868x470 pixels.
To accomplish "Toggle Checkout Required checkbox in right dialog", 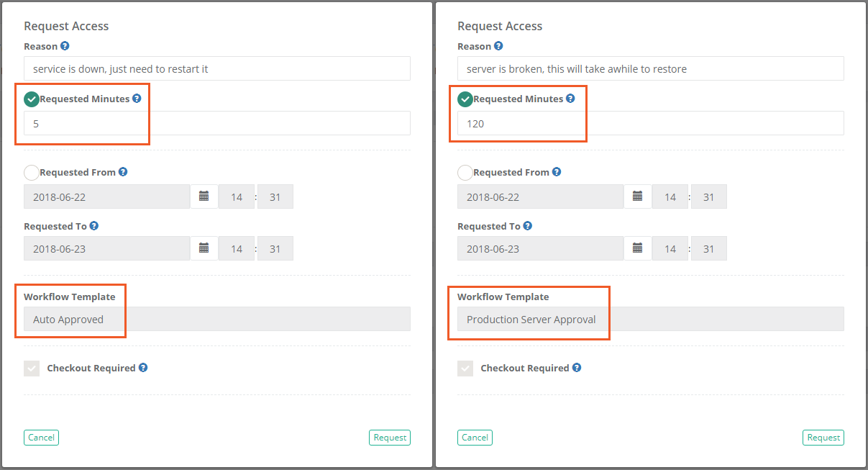I will click(465, 368).
